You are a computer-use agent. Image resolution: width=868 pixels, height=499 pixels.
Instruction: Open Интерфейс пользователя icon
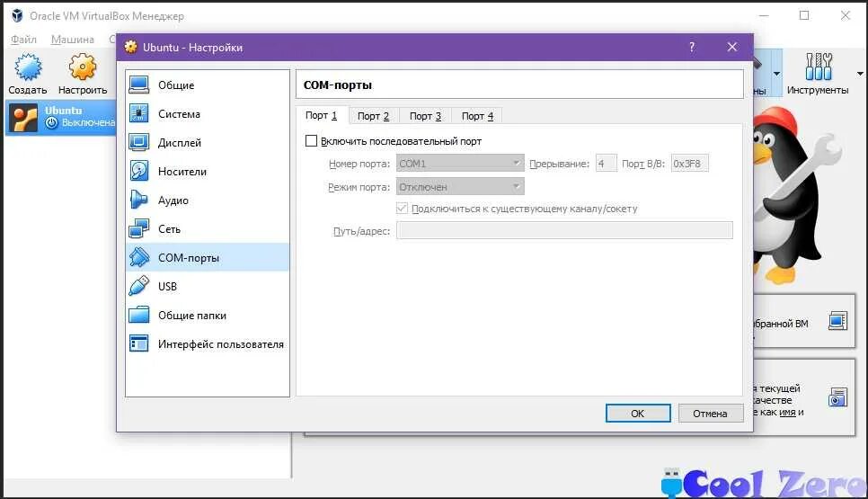(139, 344)
